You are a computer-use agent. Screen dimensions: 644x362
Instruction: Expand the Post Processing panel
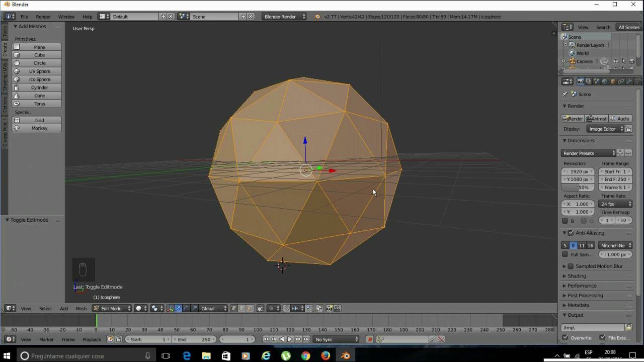coord(585,295)
